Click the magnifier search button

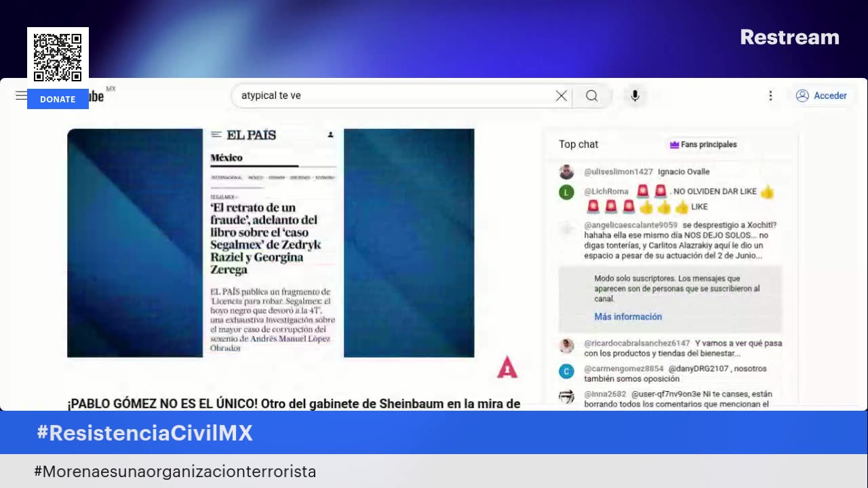pyautogui.click(x=592, y=96)
